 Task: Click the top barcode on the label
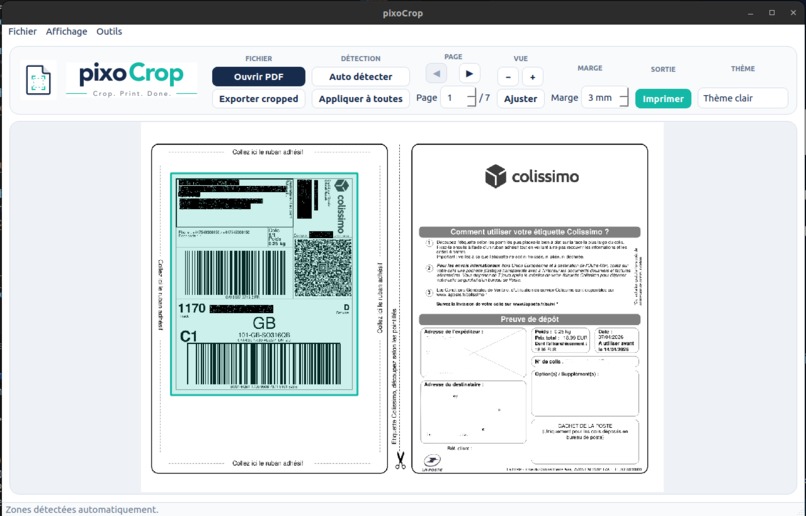[235, 273]
